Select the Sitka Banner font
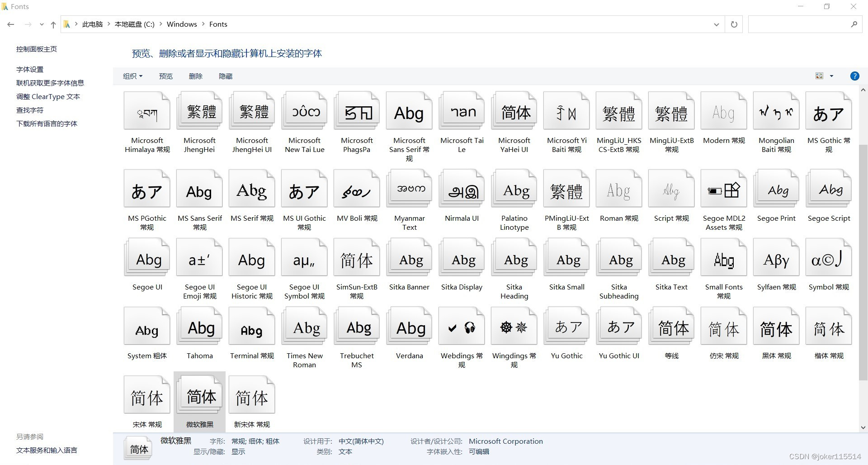Image resolution: width=868 pixels, height=465 pixels. coord(409,258)
